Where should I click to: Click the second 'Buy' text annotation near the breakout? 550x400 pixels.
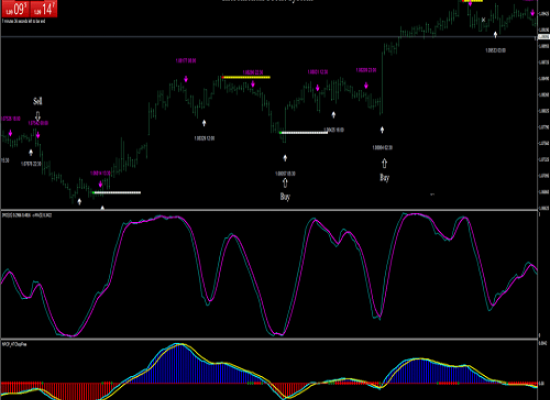[384, 178]
